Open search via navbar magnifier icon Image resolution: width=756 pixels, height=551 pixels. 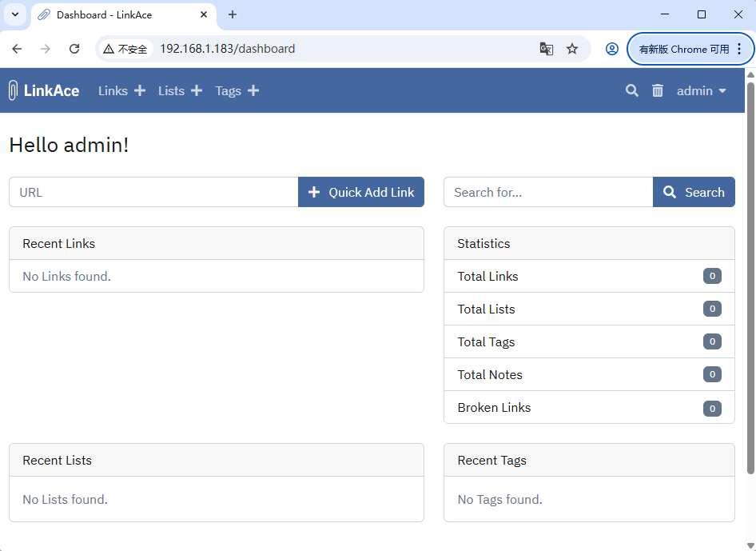point(632,90)
